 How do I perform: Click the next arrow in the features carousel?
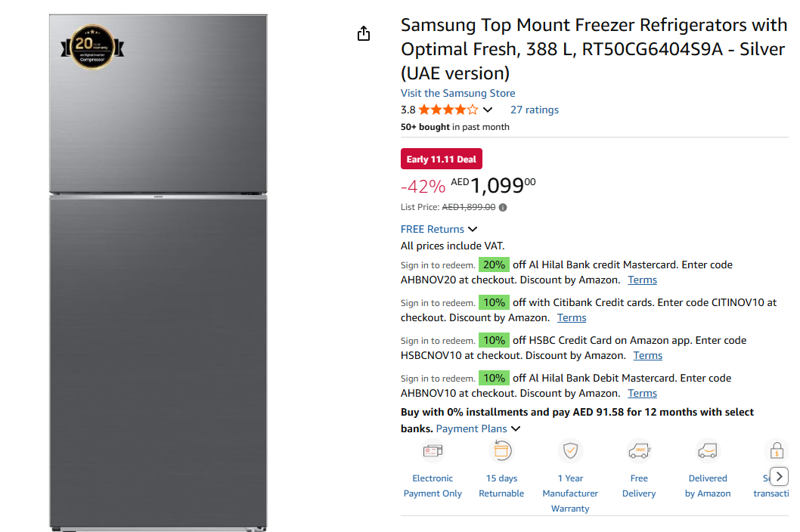tap(779, 477)
